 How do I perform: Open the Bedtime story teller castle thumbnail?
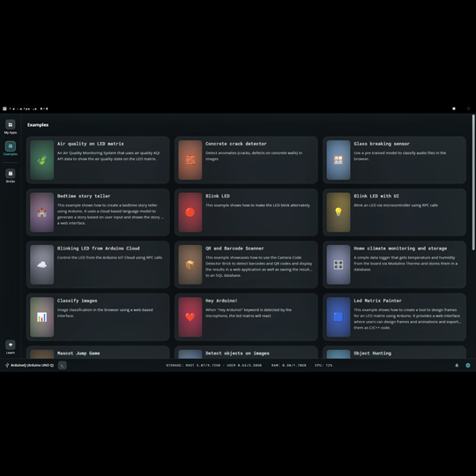(42, 212)
